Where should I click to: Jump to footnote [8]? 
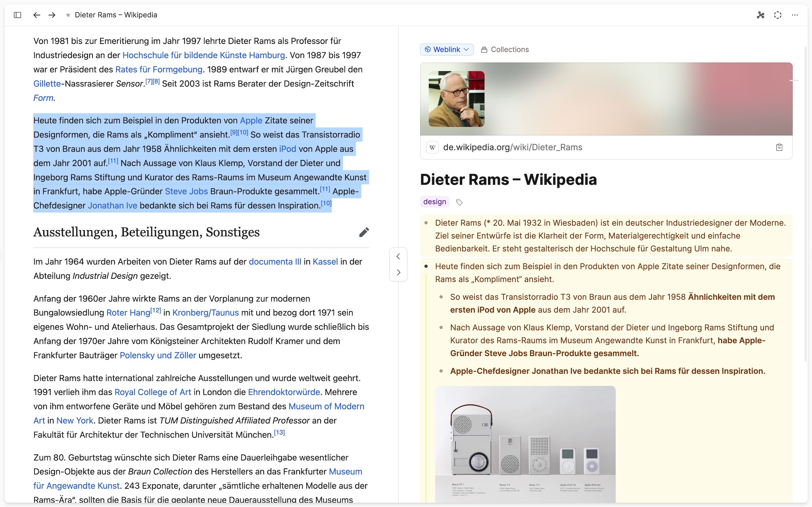click(156, 81)
